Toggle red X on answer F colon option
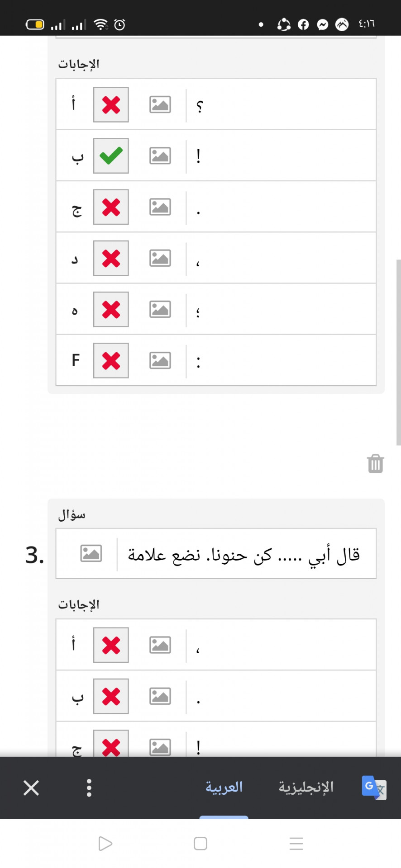 click(111, 360)
